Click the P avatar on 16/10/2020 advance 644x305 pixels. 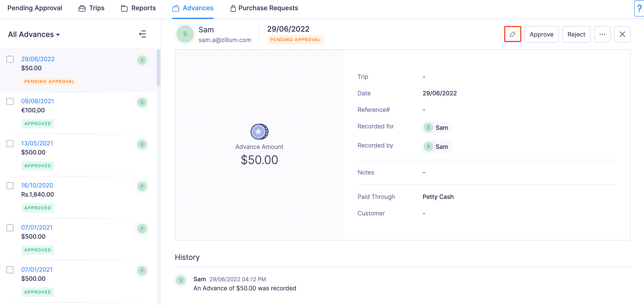tap(142, 186)
